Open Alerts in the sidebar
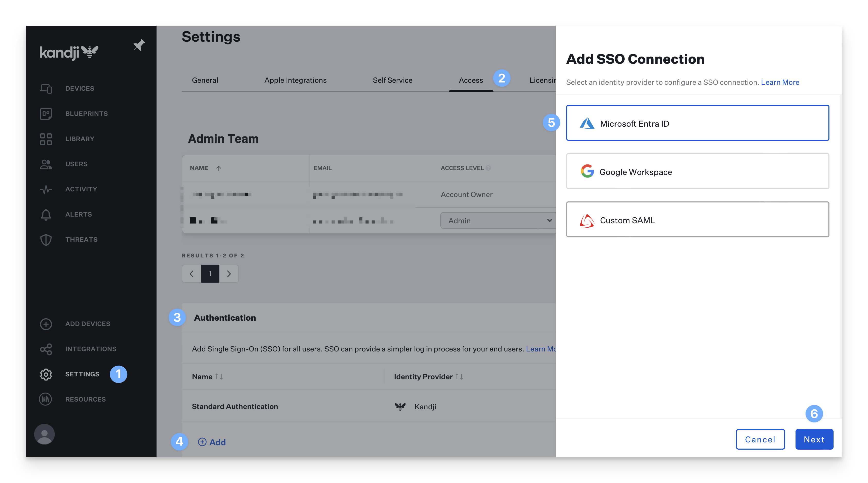This screenshot has height=483, width=868. (78, 215)
